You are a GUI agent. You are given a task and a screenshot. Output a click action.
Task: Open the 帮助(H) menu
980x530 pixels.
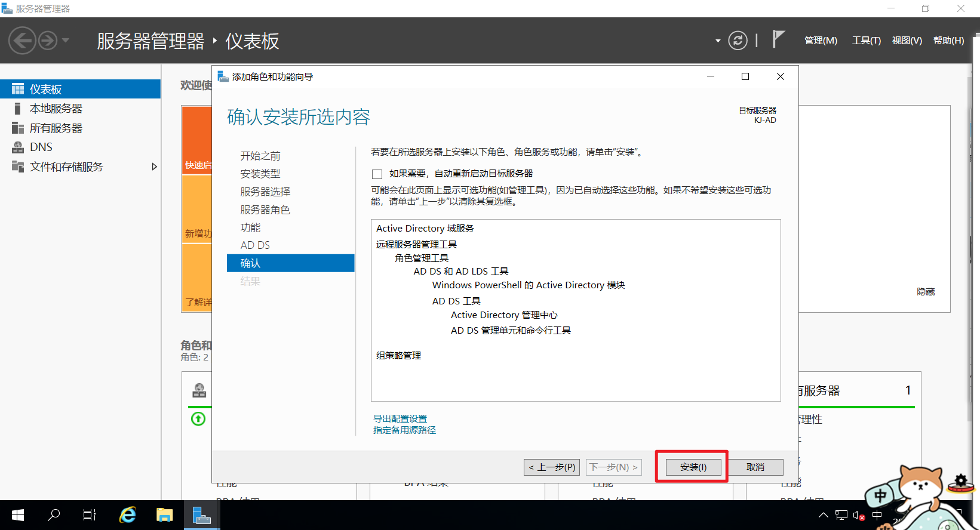click(x=948, y=41)
